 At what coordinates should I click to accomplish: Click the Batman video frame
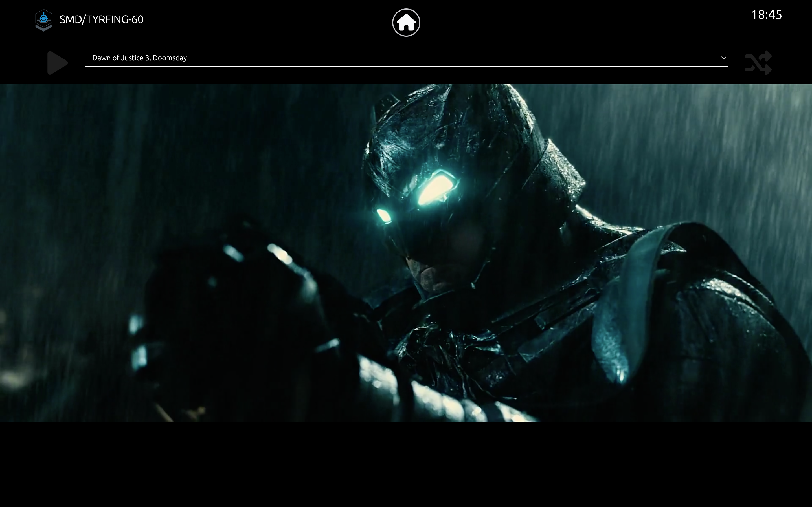coord(406,253)
